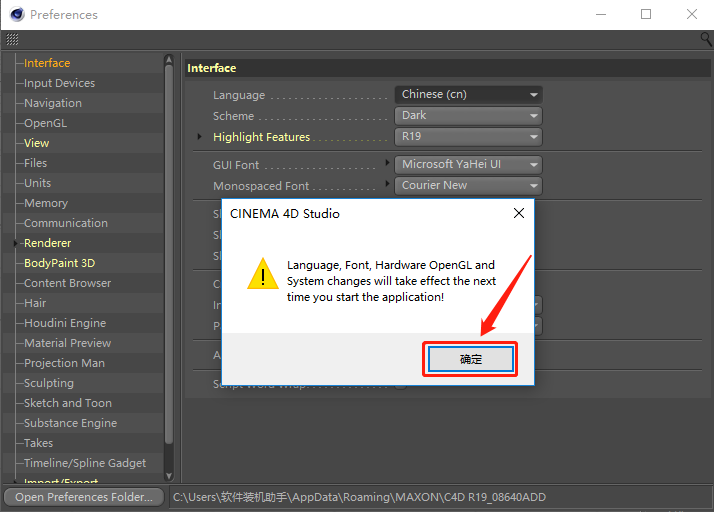Viewport: 714px width, 512px height.
Task: Open Timeline/Spline Gadget preferences
Action: [x=85, y=463]
